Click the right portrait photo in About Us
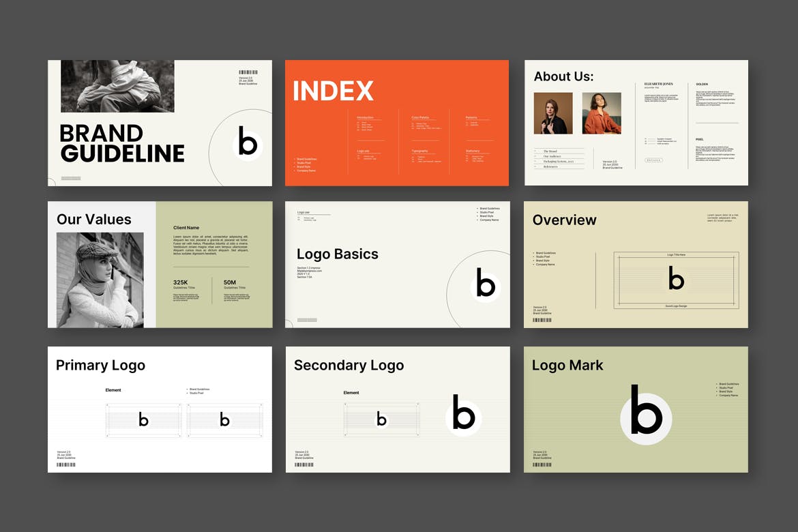The width and height of the screenshot is (798, 532). tap(601, 113)
